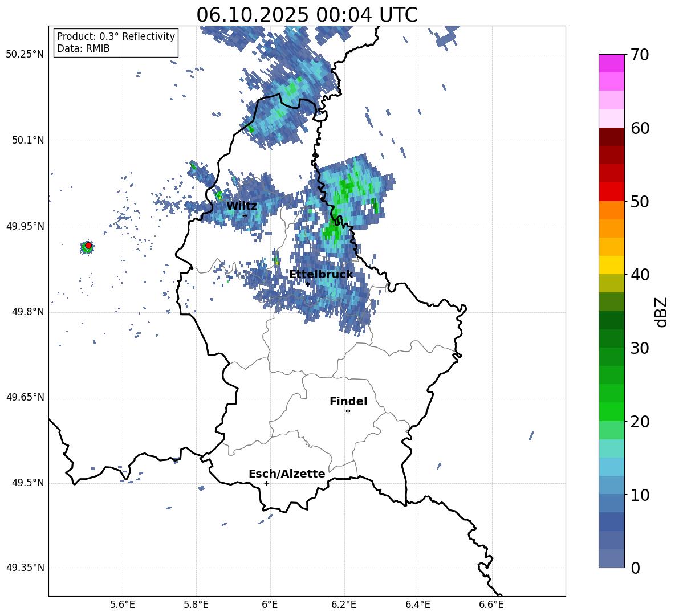
Task: Pick the dark green swatch near 30
Action: (x=611, y=338)
